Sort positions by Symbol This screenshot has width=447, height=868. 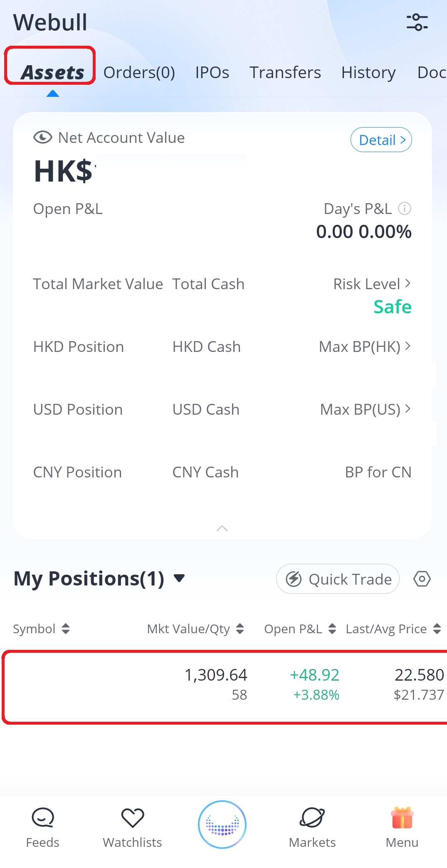[x=41, y=629]
